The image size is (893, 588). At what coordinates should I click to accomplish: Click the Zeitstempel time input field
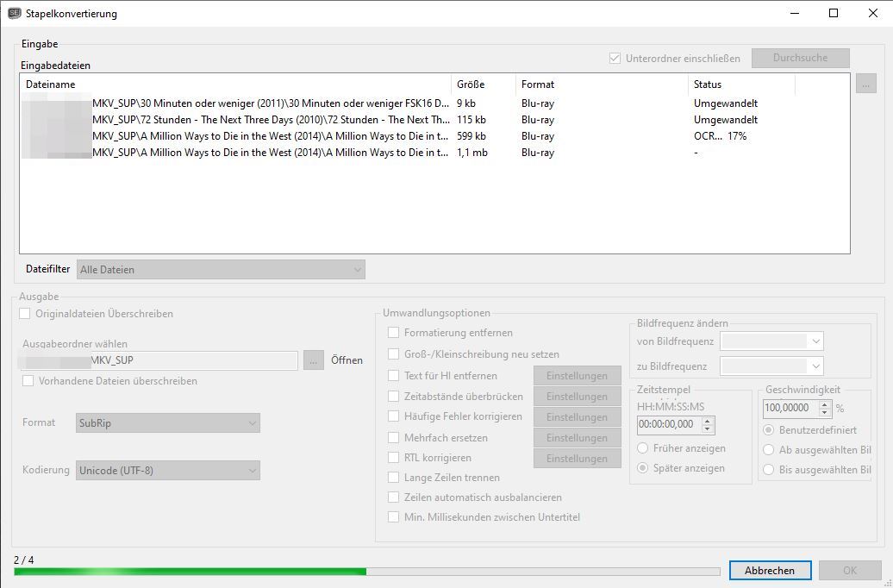coord(668,425)
